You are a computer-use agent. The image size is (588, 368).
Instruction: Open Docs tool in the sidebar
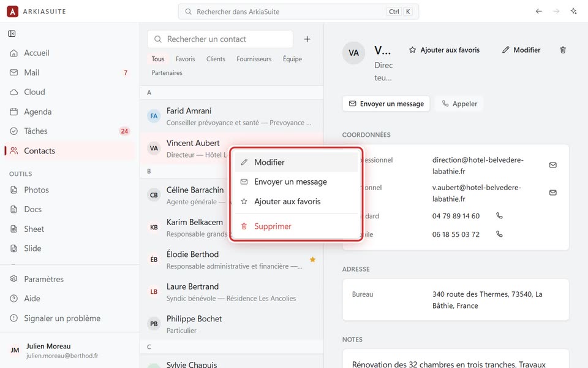coord(70,209)
